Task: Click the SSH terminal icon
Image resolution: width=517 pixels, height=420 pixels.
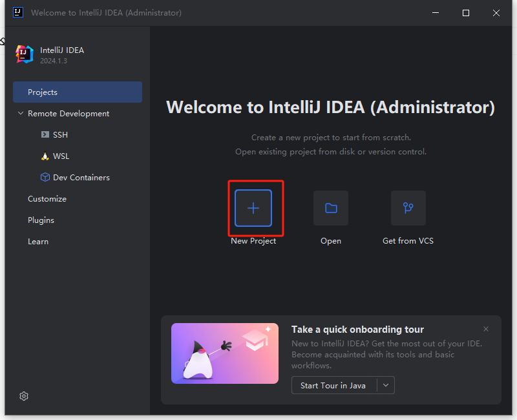Action: (x=45, y=134)
